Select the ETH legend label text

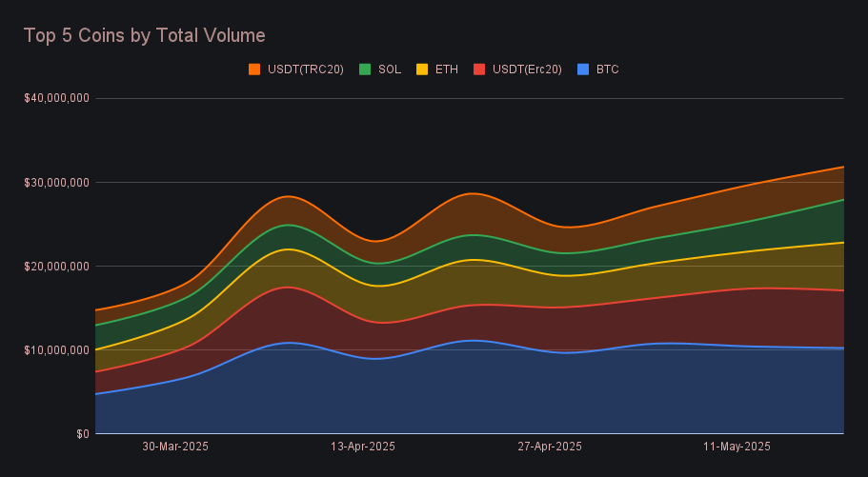point(446,70)
